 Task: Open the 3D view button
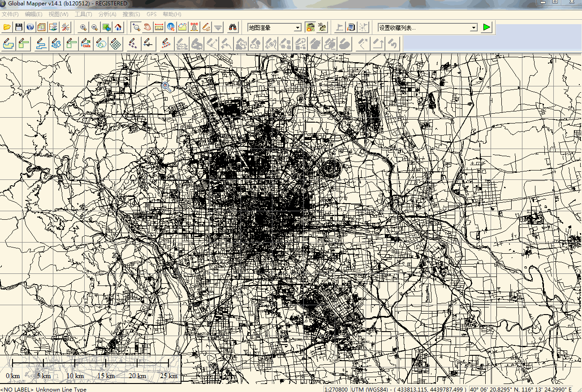[x=322, y=27]
